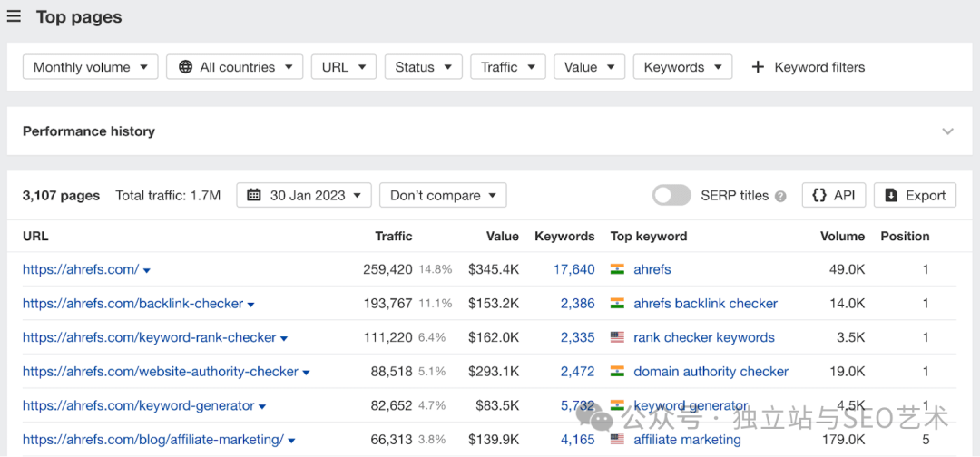
Task: Open https://ahrefs.com/ link
Action: 81,269
